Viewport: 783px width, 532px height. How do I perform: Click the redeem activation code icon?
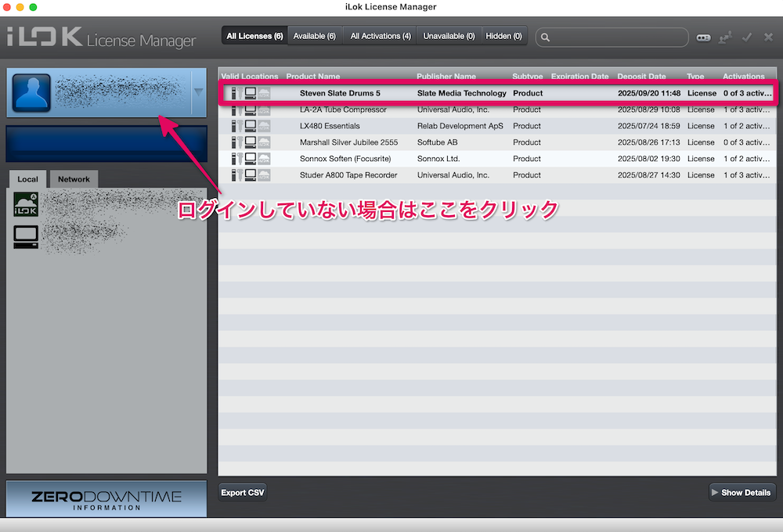coord(704,37)
